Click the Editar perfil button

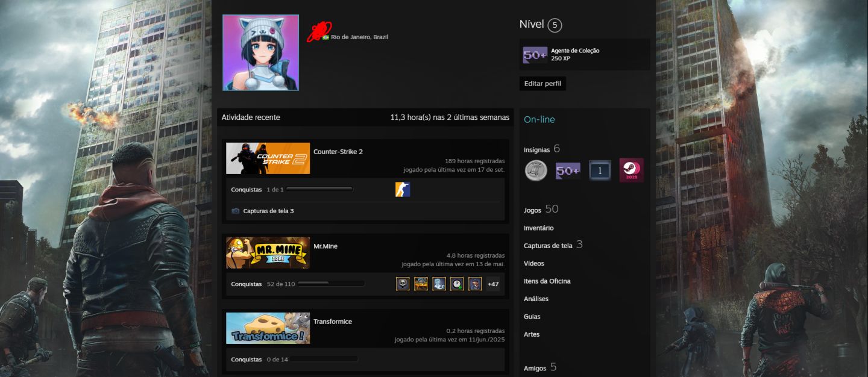click(x=542, y=84)
